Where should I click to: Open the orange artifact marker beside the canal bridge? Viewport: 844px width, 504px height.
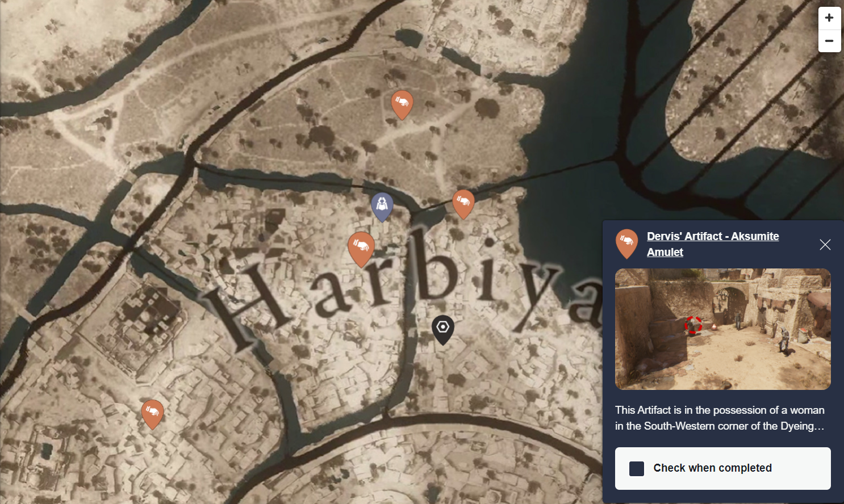463,204
